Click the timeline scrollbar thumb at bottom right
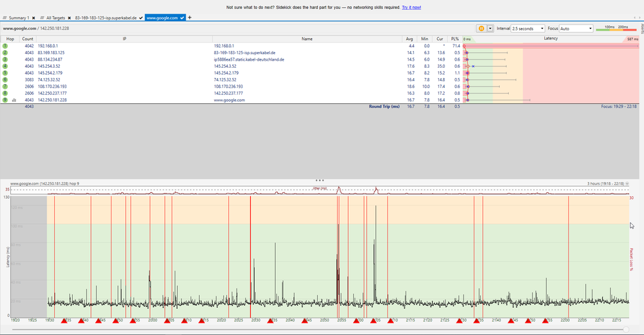Viewport: 644px width, 335px height. 626,329
